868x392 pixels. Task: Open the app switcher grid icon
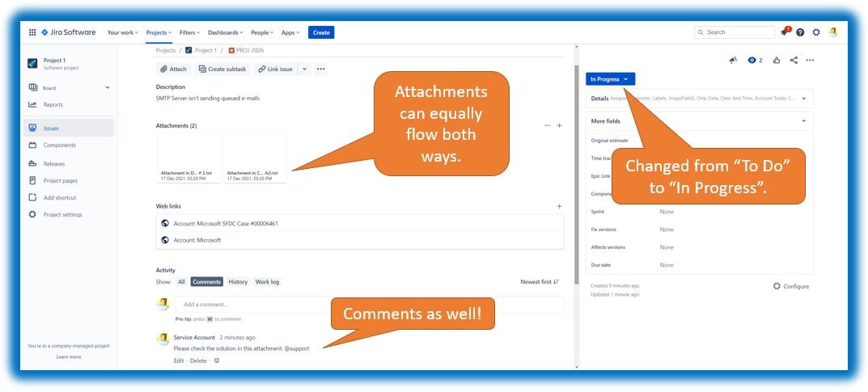(32, 32)
